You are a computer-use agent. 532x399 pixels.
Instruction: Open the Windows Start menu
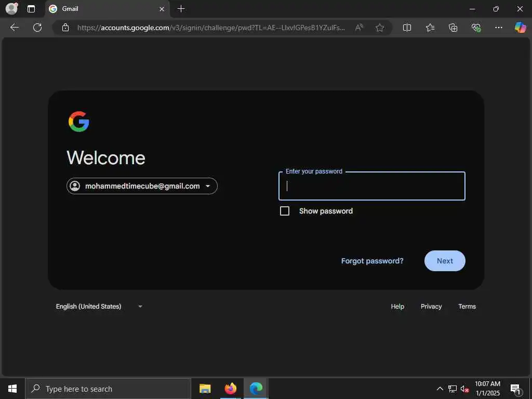(12, 389)
